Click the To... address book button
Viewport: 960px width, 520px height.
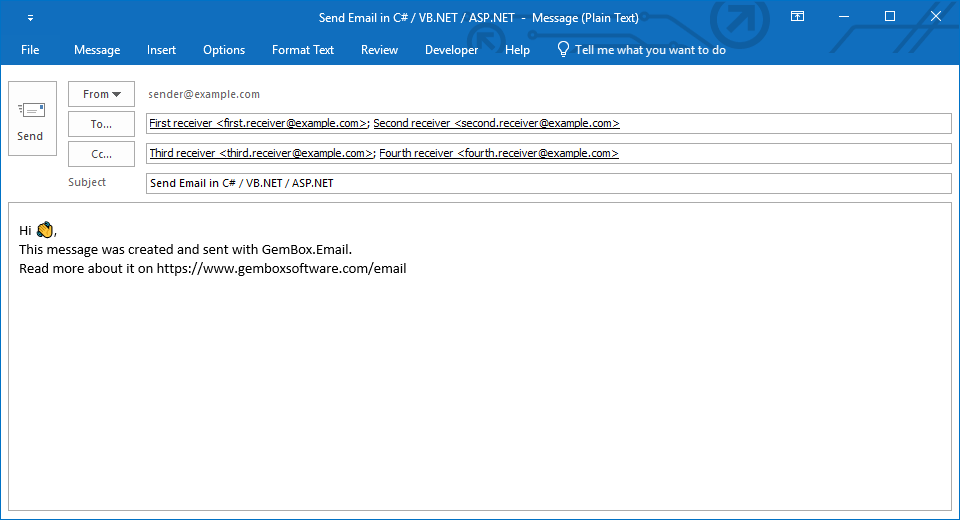pyautogui.click(x=101, y=124)
